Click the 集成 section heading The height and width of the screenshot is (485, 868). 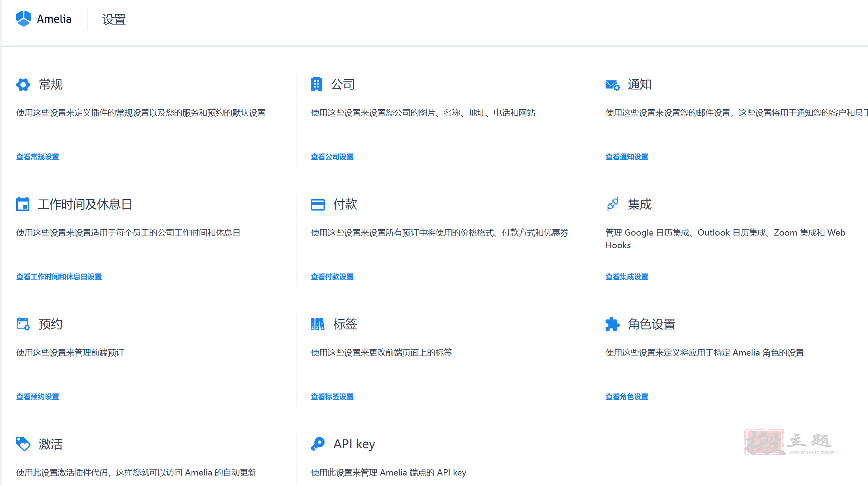pos(640,204)
